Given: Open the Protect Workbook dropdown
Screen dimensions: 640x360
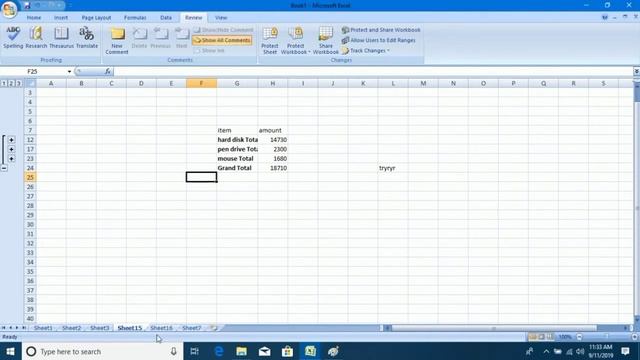Looking at the screenshot, I should click(x=296, y=41).
